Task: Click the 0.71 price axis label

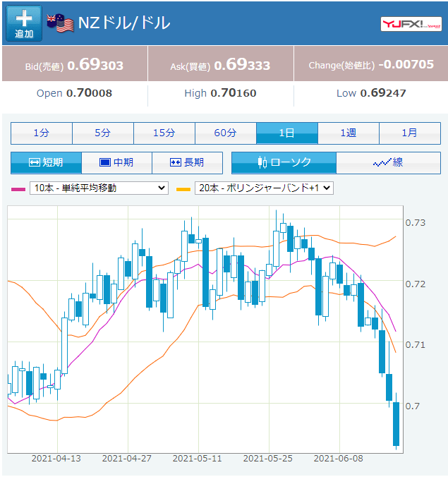Action: 416,345
